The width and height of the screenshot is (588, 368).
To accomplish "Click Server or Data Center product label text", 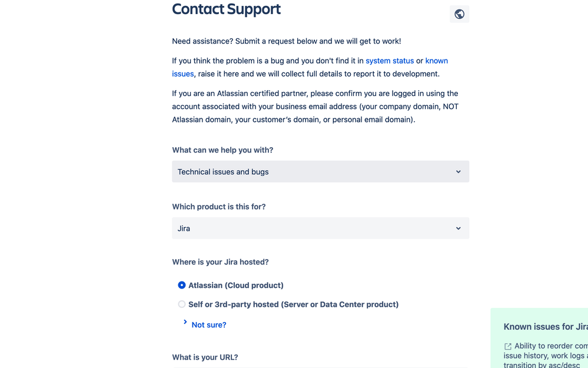I will [293, 304].
